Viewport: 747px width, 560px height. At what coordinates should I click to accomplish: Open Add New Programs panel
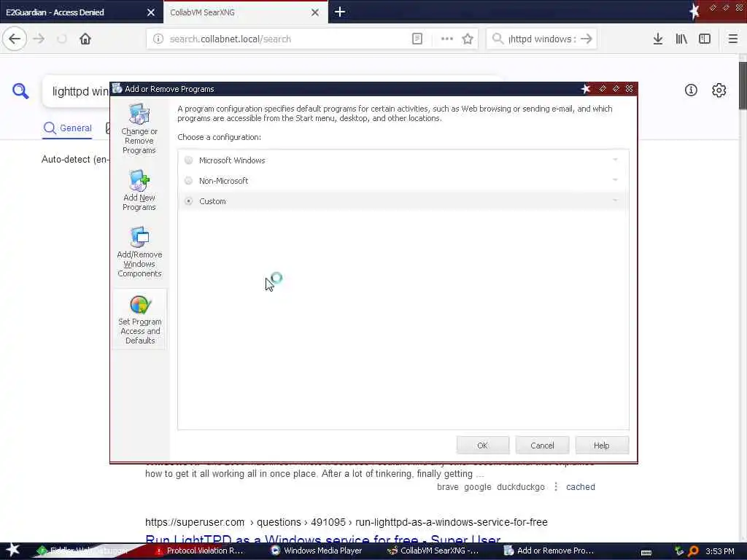(x=139, y=190)
